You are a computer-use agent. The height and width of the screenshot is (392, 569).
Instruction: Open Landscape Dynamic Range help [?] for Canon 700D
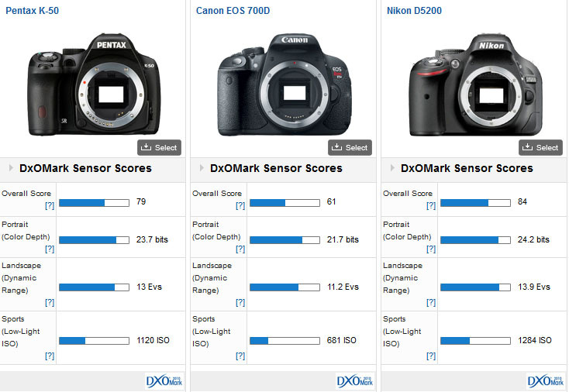[x=240, y=302]
